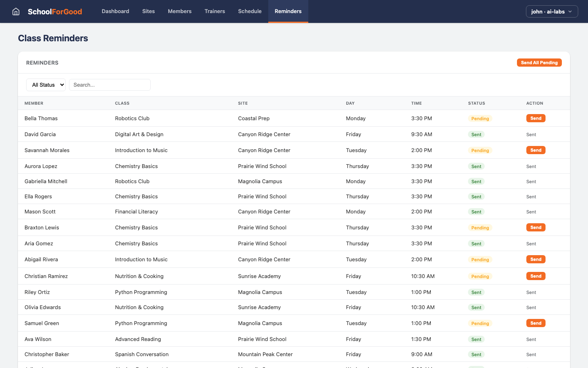Click the Pending badge for Bella Thomas
The height and width of the screenshot is (368, 588).
point(480,118)
